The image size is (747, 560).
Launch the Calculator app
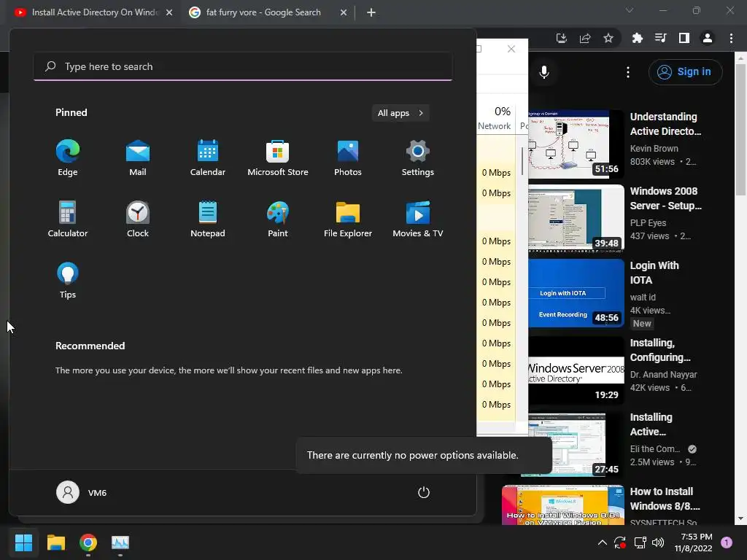68,219
